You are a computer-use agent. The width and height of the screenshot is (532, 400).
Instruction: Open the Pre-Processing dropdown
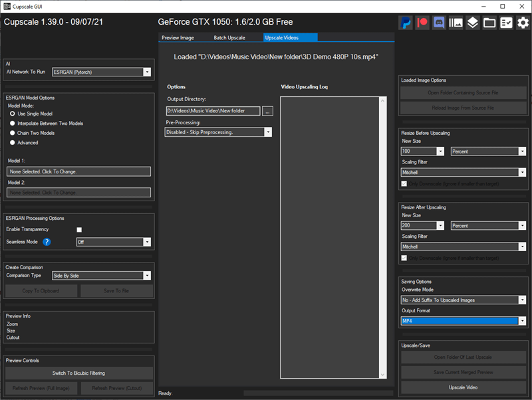(218, 132)
